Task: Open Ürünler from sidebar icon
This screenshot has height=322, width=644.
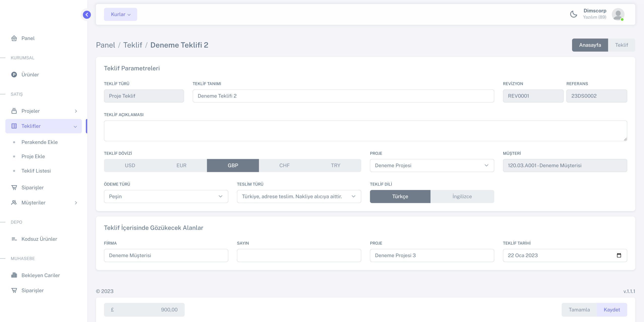Action: (x=14, y=75)
